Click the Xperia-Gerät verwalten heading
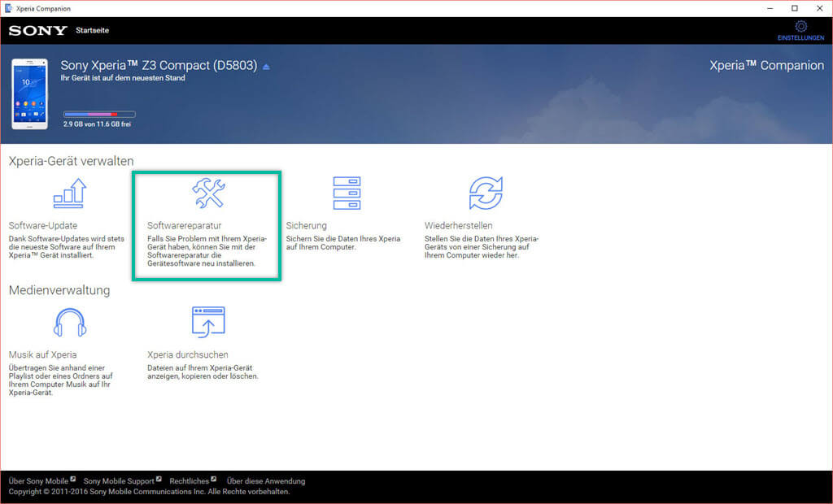This screenshot has width=833, height=504. point(72,161)
